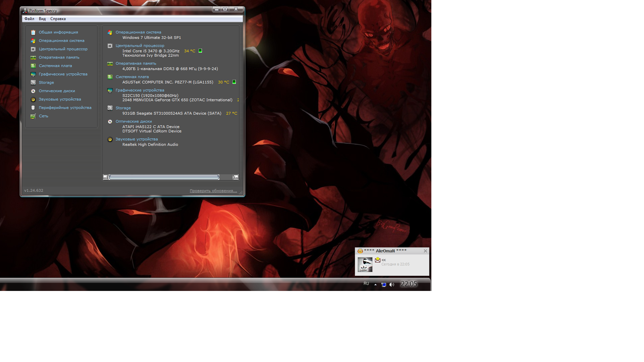Viewport: 644px width, 362px height.
Task: Click the RAM icon beside Оперативная память summary
Action: pyautogui.click(x=110, y=64)
